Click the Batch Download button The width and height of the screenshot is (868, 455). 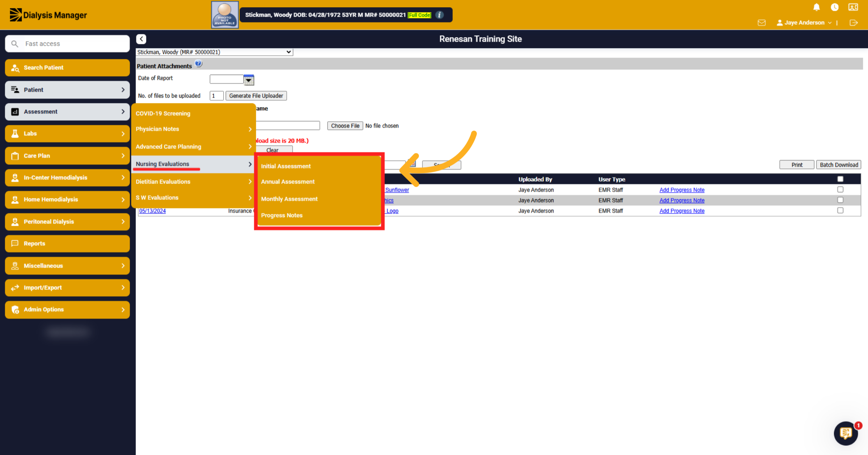click(x=838, y=165)
